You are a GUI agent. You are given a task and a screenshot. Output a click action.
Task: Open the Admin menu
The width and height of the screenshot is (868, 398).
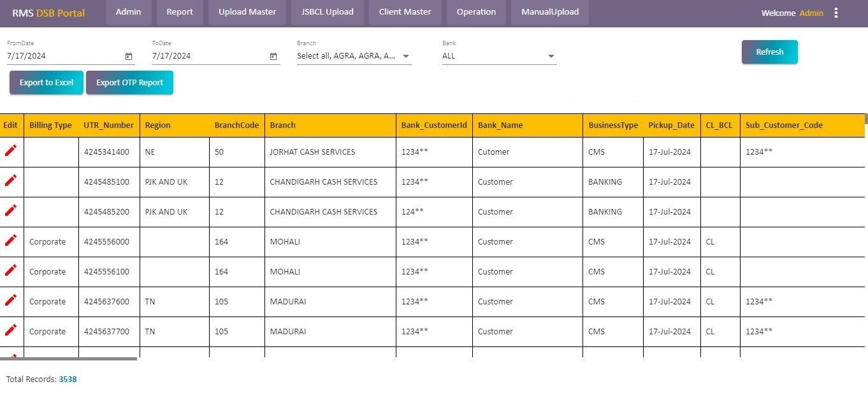tap(128, 12)
